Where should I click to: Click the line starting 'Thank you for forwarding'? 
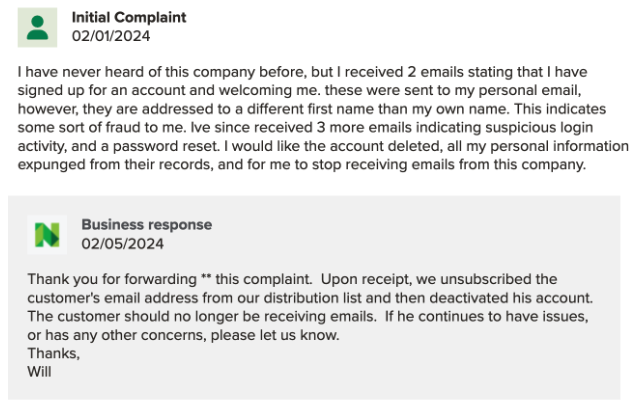tap(292, 279)
